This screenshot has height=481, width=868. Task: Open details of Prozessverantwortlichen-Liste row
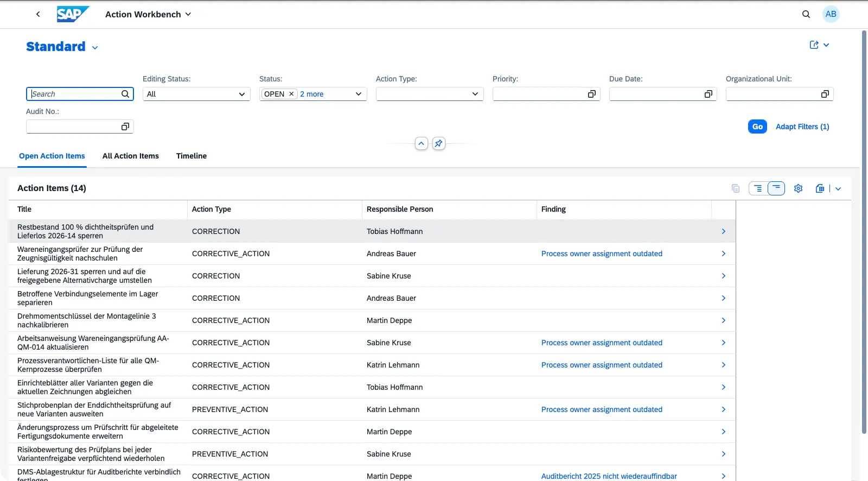pyautogui.click(x=724, y=365)
